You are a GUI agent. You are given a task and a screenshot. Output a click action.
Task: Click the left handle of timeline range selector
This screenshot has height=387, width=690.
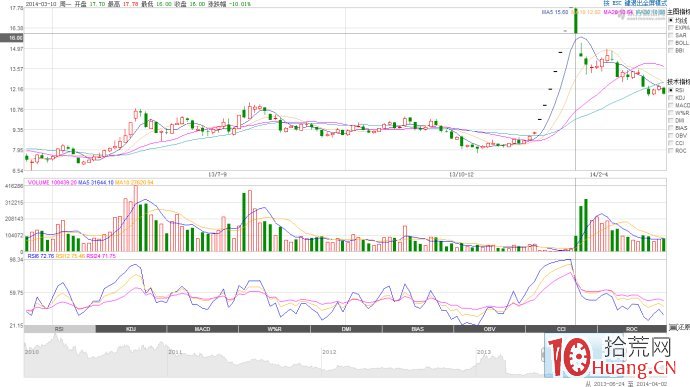coord(543,355)
